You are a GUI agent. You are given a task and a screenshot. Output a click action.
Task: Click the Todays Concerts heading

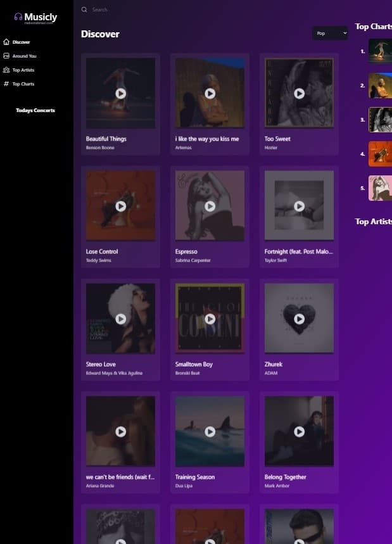(x=35, y=110)
